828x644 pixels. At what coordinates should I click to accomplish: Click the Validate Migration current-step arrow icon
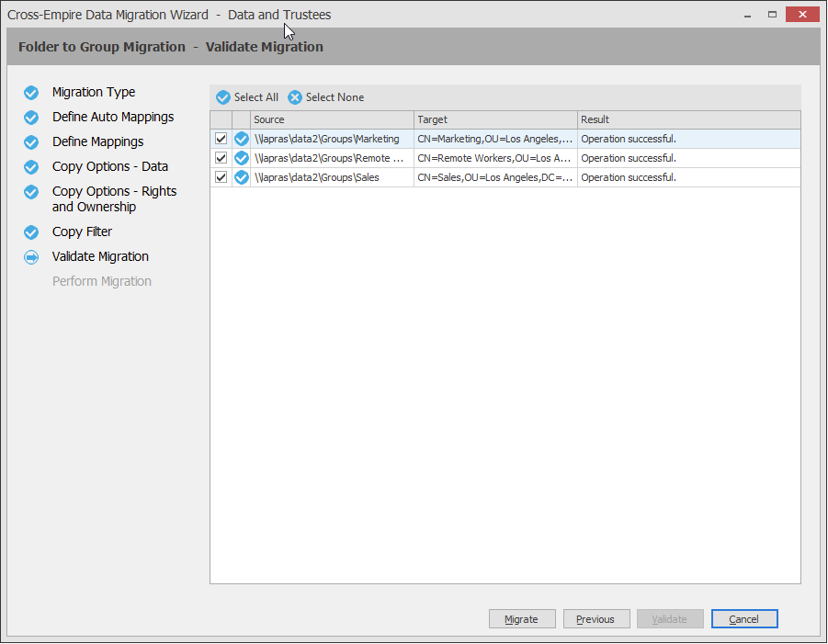(x=31, y=257)
